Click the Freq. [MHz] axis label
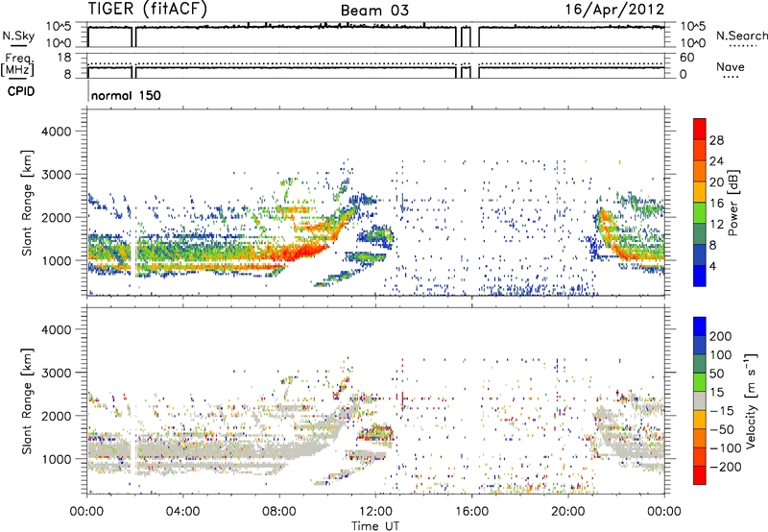768x532 pixels. point(17,64)
